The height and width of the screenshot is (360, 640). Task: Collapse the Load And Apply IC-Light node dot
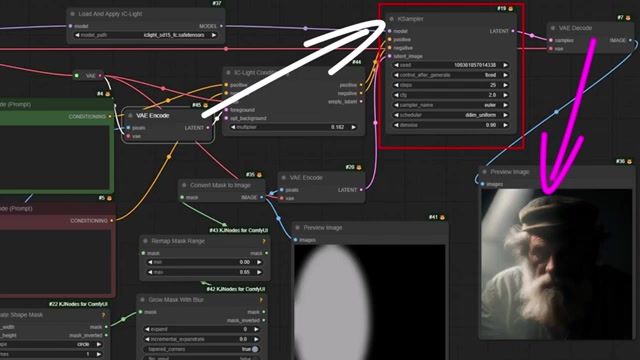tap(72, 14)
